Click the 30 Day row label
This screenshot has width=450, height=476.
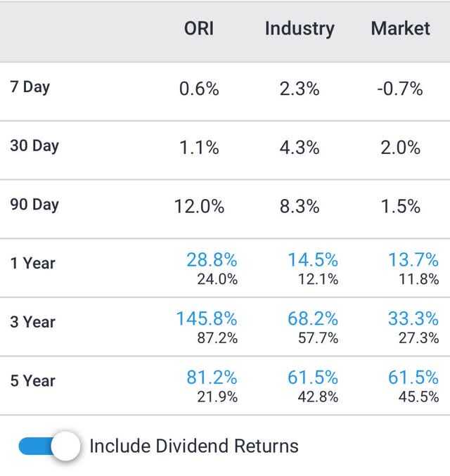click(34, 146)
